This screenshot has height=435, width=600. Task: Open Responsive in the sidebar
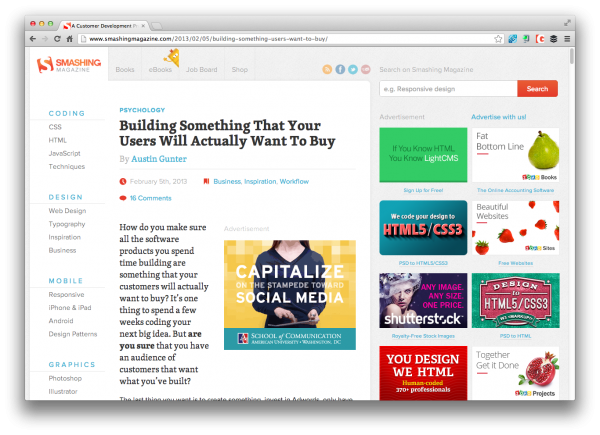[x=66, y=295]
